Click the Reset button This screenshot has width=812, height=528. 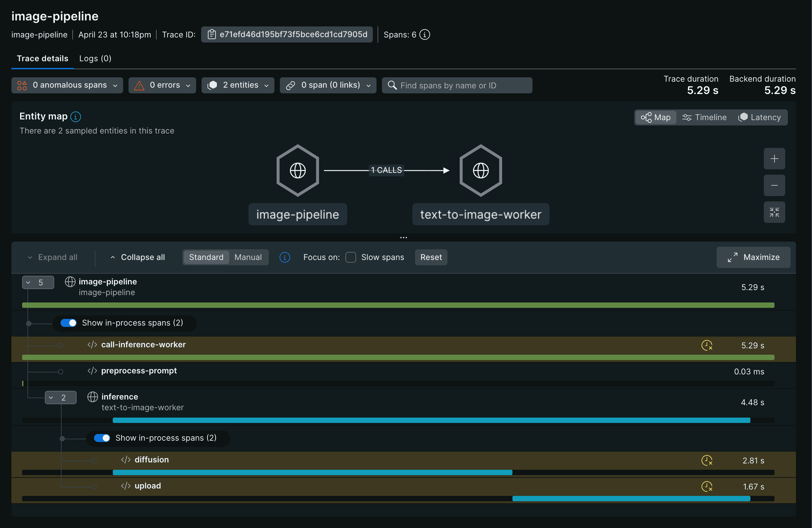pyautogui.click(x=431, y=257)
